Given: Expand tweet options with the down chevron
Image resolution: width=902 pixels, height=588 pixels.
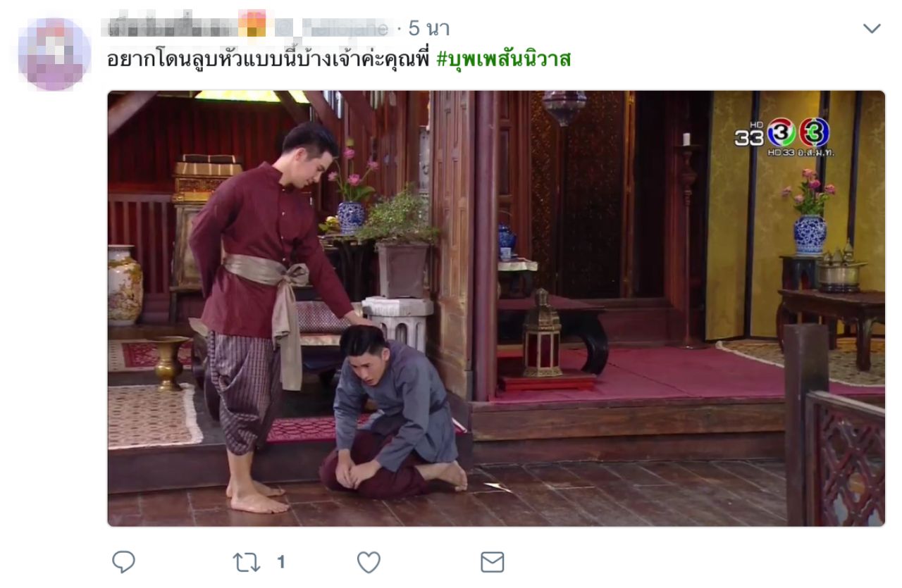Looking at the screenshot, I should coord(872,29).
